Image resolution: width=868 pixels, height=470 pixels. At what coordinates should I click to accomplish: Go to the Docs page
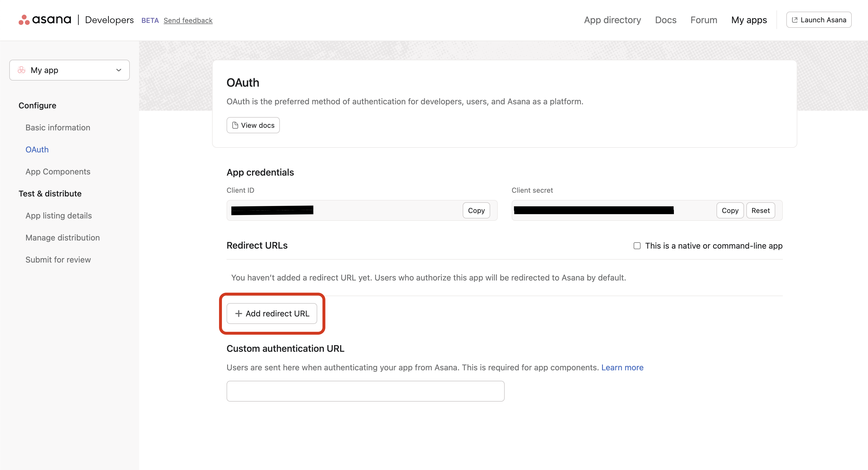pos(665,20)
